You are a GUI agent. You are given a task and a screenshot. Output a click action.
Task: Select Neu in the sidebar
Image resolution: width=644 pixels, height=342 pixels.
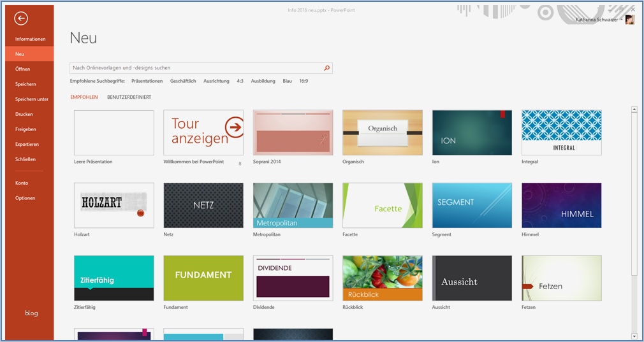coord(29,53)
